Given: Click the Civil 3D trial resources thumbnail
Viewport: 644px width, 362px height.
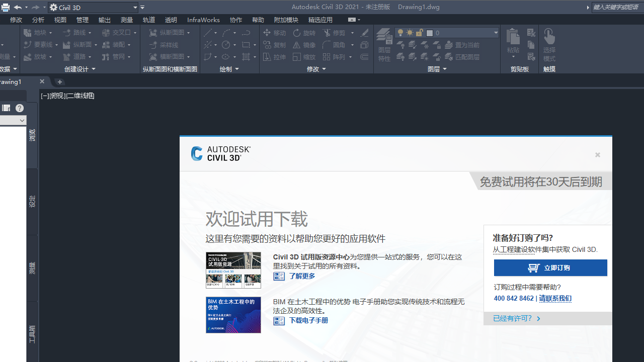Looking at the screenshot, I should (233, 270).
